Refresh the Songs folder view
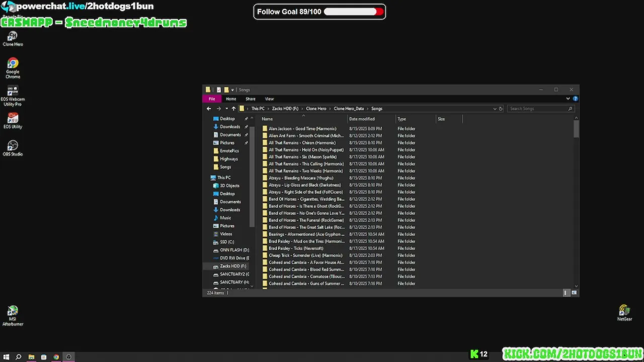The image size is (644, 362). (501, 109)
